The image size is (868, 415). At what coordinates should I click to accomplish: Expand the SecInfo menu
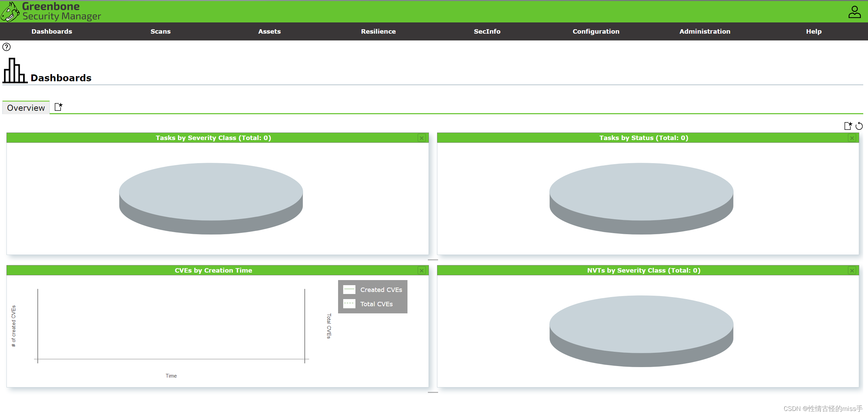pyautogui.click(x=487, y=32)
